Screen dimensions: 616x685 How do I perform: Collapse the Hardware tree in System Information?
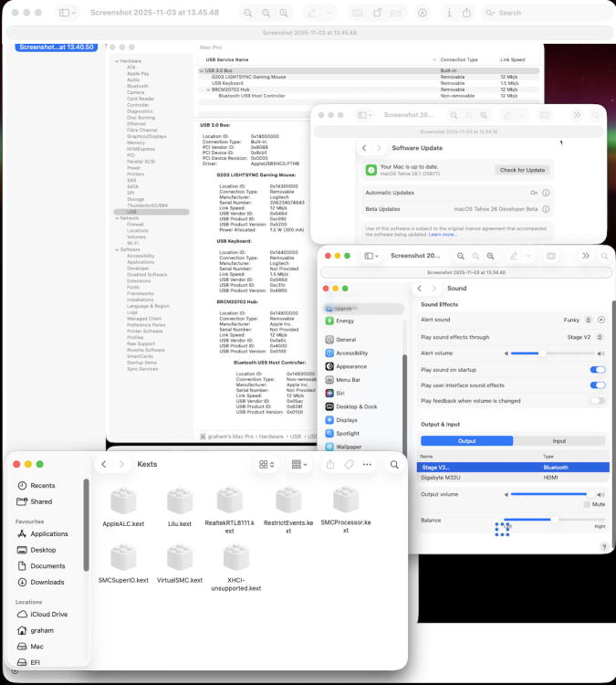pyautogui.click(x=117, y=61)
